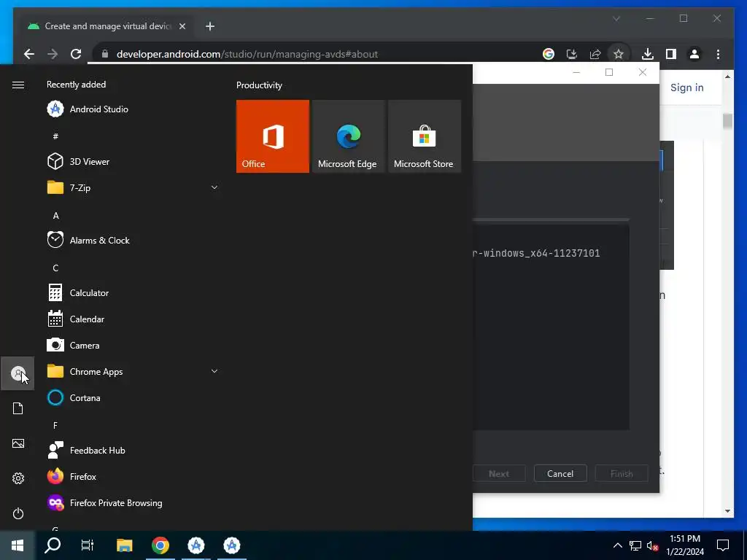Viewport: 747px width, 560px height.
Task: Open the clock showing 1:51 PM
Action: pyautogui.click(x=685, y=545)
